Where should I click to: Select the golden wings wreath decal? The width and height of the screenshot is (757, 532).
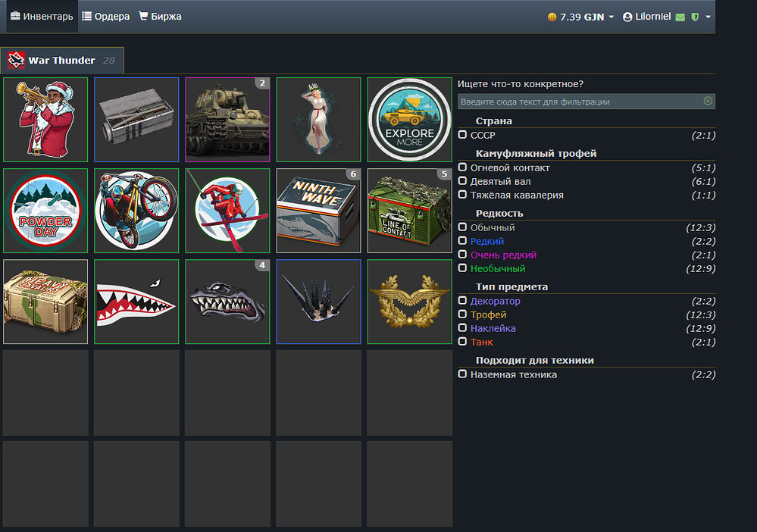pyautogui.click(x=409, y=302)
